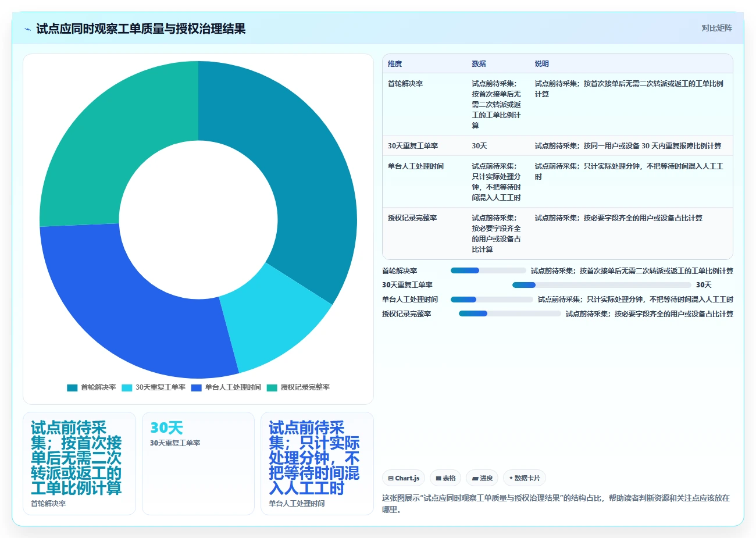The height and width of the screenshot is (538, 756).
Task: Toggle 单台人工处理时间 legend swatch
Action: [x=196, y=387]
